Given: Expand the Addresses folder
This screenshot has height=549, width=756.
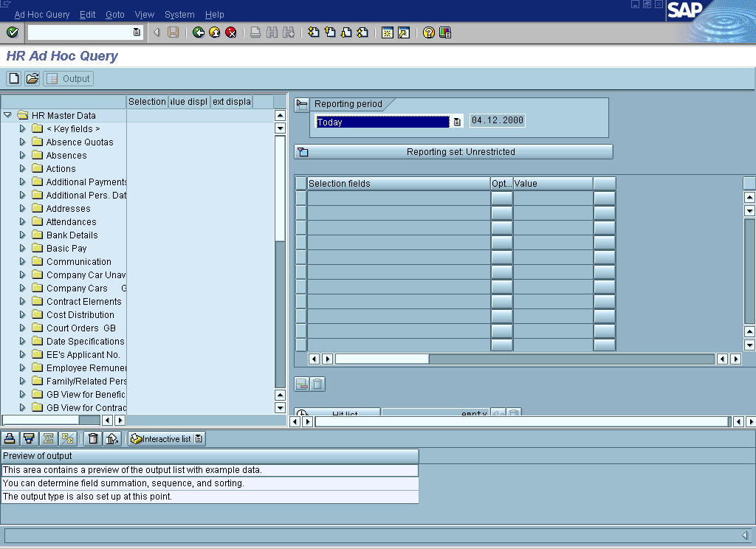Looking at the screenshot, I should click(x=22, y=208).
